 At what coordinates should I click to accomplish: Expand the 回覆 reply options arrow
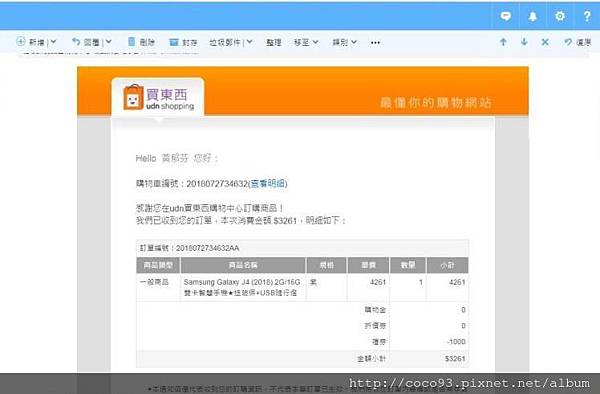109,41
